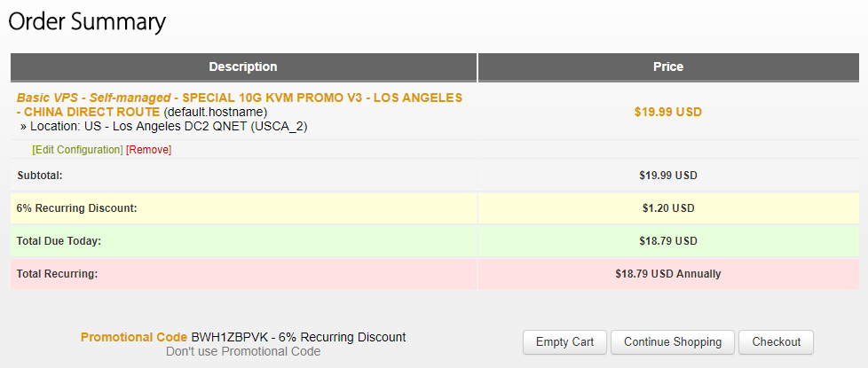Select the Price column header
The height and width of the screenshot is (368, 868).
tap(668, 67)
